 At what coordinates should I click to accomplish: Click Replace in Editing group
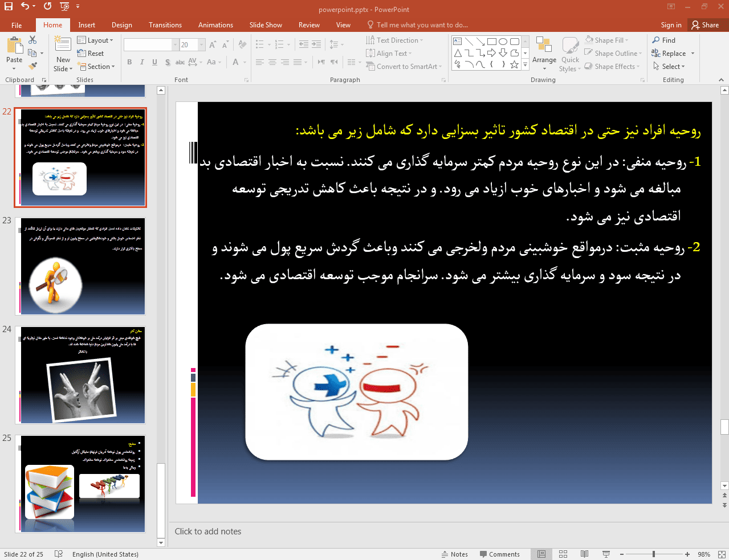coord(673,54)
